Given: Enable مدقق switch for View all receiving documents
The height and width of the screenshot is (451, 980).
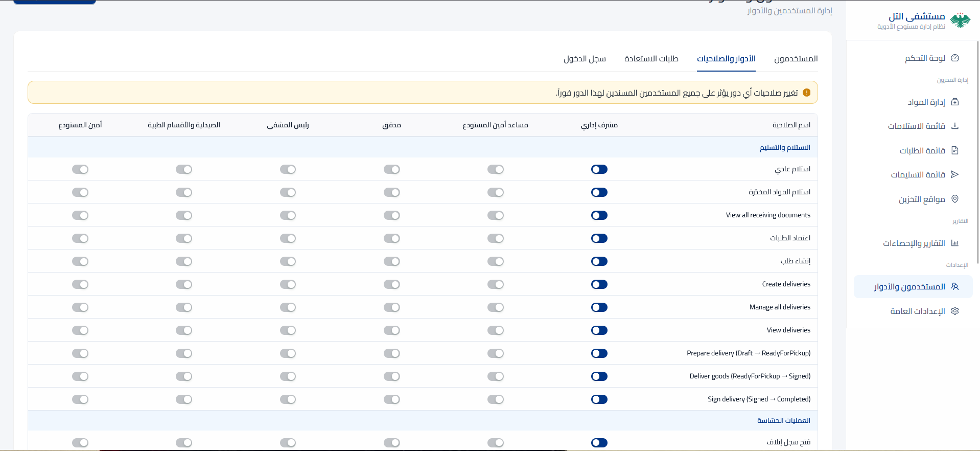Looking at the screenshot, I should (392, 215).
